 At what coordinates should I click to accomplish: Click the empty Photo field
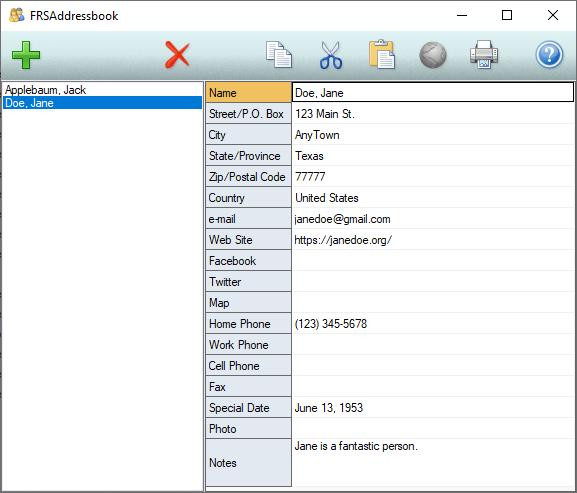click(433, 429)
